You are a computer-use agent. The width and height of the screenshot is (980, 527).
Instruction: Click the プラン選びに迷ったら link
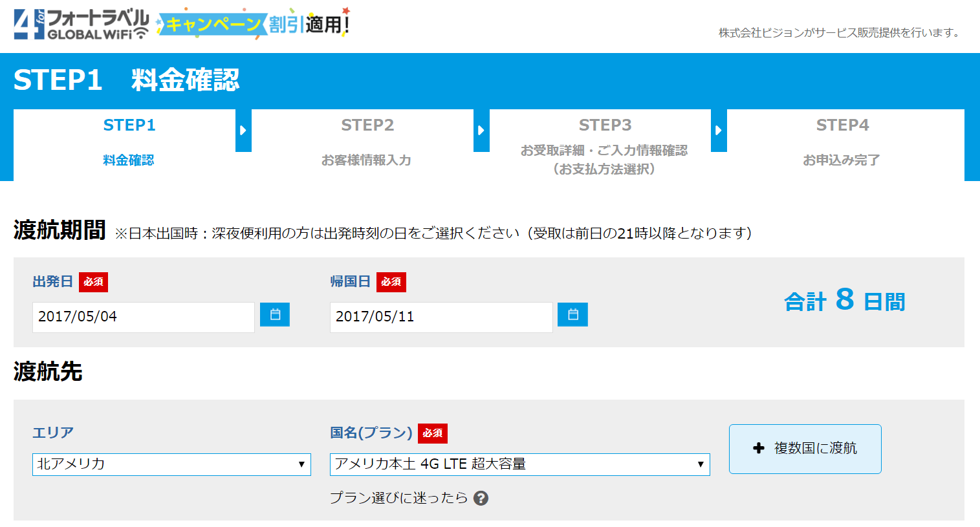click(x=398, y=498)
